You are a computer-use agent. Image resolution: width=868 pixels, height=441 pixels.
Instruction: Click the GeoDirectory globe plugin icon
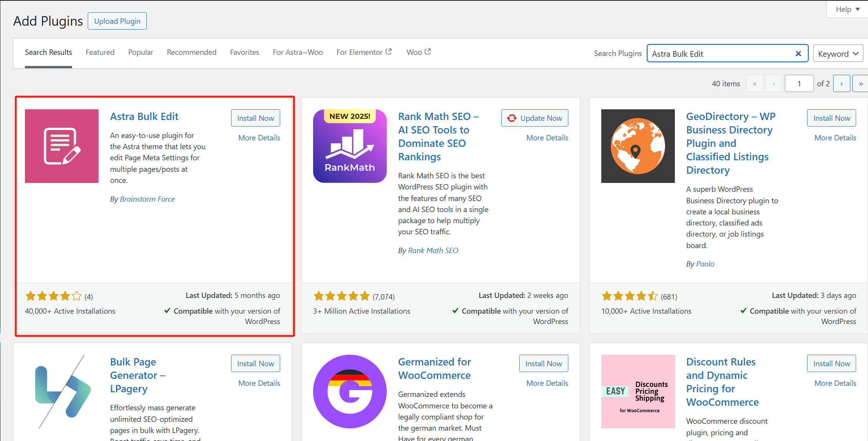click(x=638, y=146)
